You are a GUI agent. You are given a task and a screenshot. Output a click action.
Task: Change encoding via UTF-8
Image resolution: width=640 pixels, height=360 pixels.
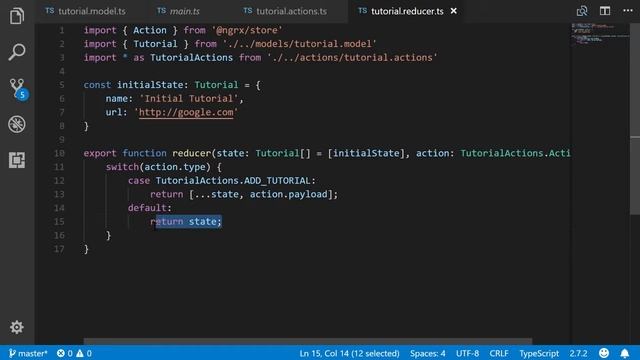(467, 353)
